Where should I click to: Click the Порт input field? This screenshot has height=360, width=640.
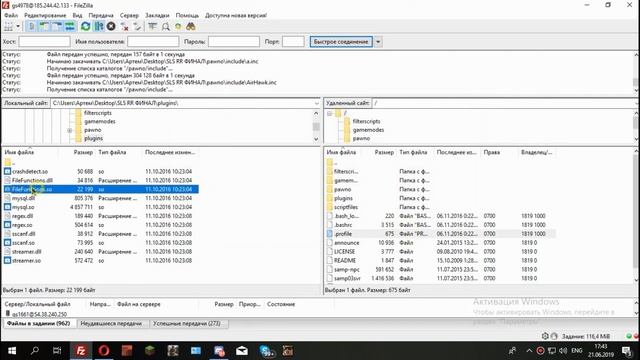coord(293,42)
